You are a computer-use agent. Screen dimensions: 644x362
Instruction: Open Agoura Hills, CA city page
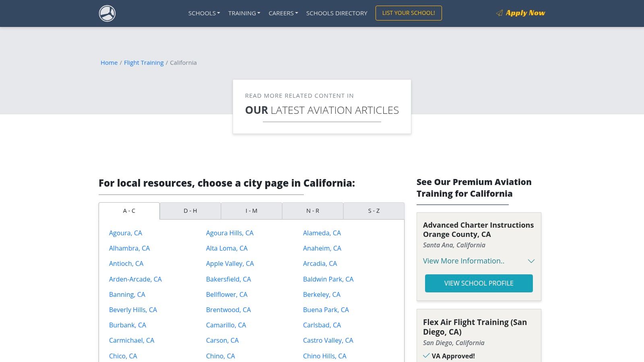230,233
